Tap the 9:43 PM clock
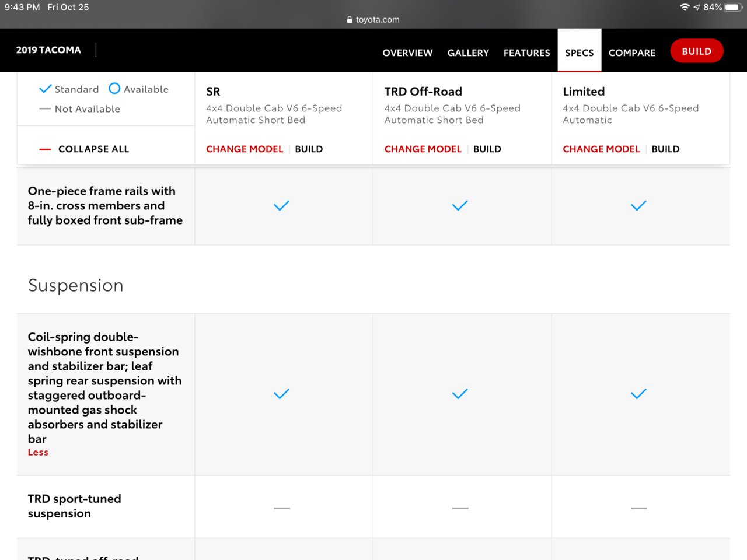 (x=22, y=7)
